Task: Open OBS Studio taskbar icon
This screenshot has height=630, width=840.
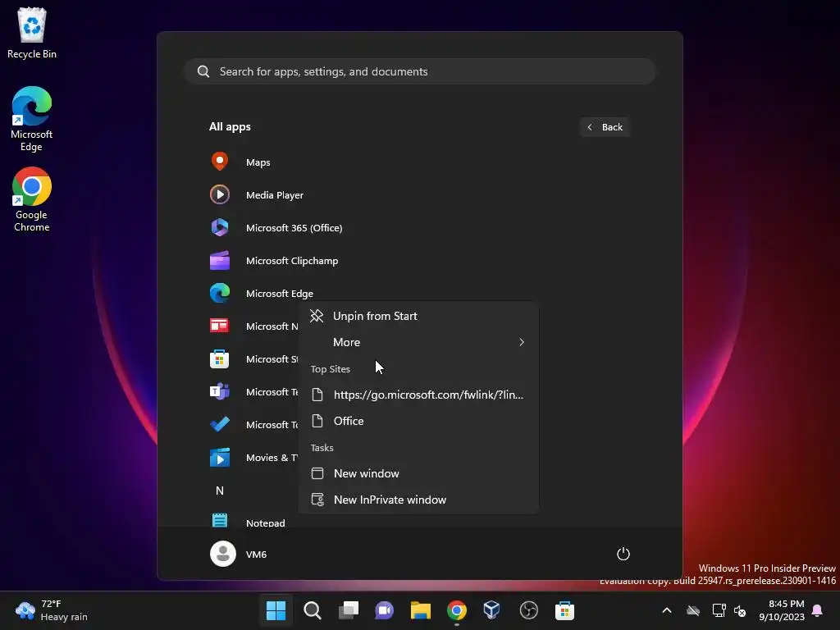Action: pyautogui.click(x=529, y=610)
